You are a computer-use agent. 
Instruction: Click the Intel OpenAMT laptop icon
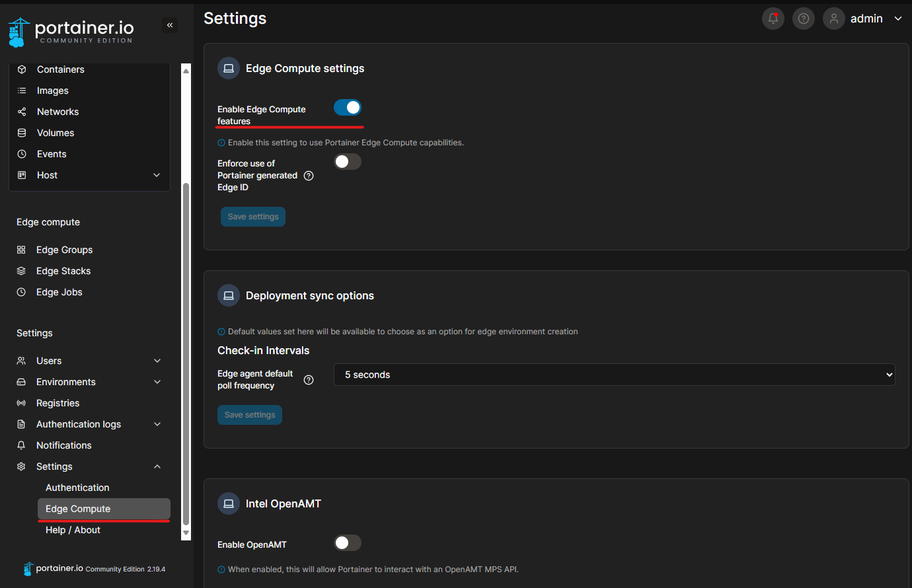pos(229,503)
